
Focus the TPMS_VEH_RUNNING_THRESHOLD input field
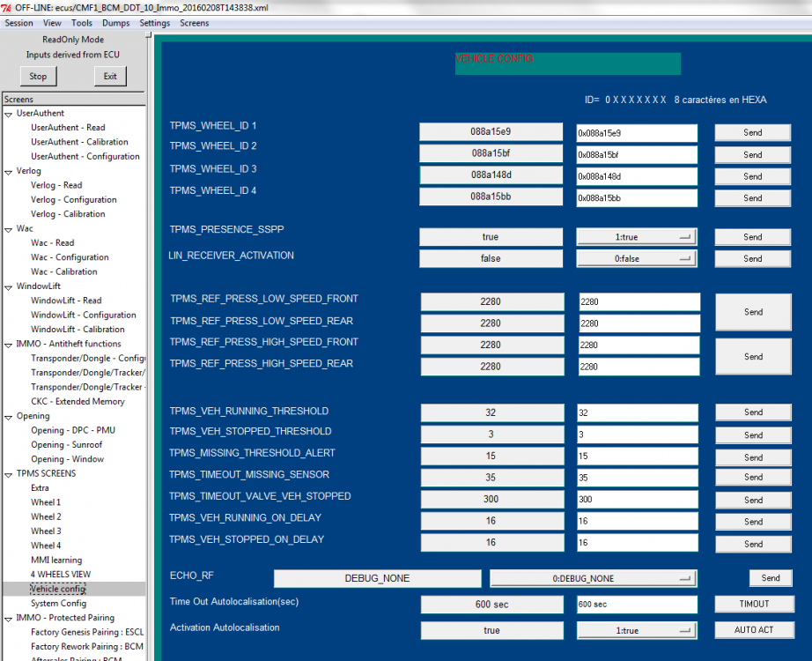638,413
